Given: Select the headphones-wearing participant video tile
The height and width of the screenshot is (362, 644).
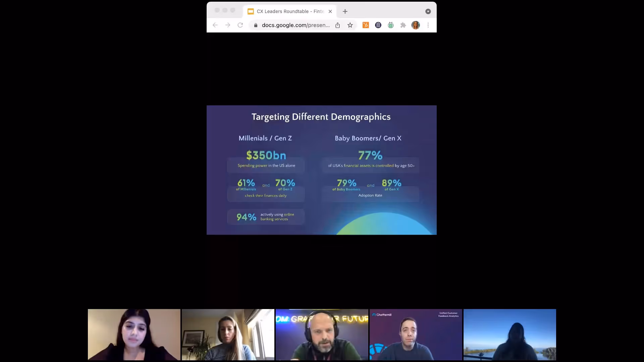Looking at the screenshot, I should point(322,335).
